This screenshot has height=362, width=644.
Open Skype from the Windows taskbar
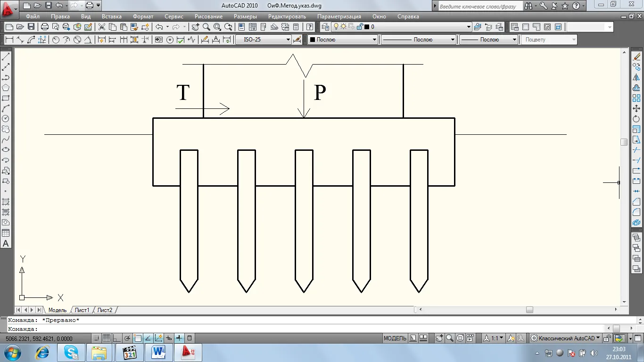tap(72, 353)
